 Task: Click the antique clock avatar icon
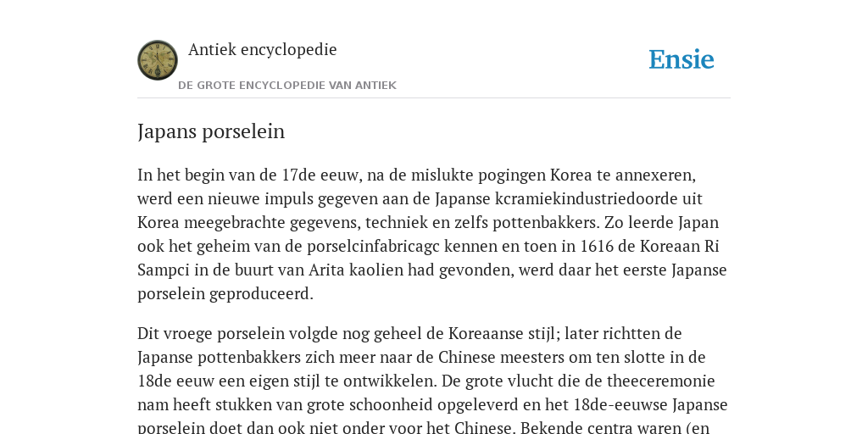[x=158, y=60]
